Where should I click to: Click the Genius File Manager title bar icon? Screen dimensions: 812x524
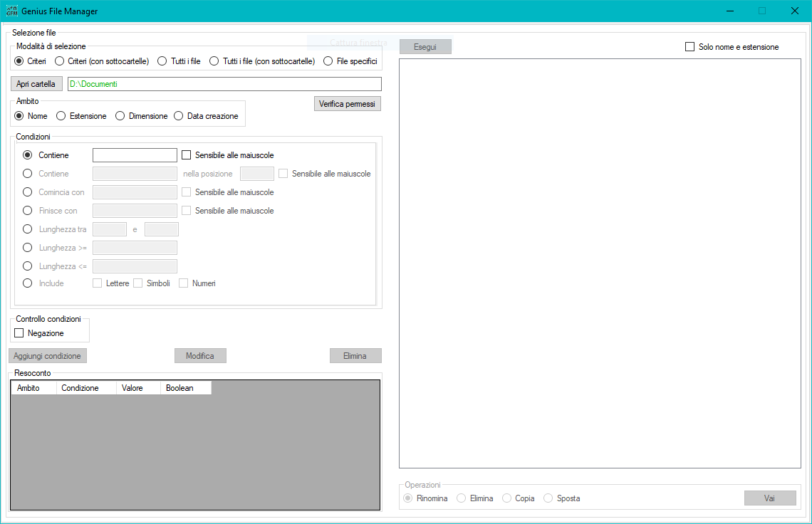11,11
